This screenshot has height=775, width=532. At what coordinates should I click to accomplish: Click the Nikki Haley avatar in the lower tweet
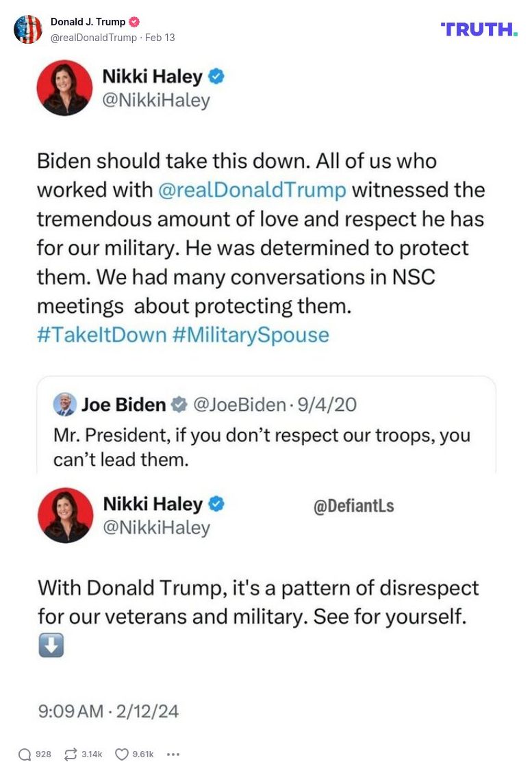coord(65,515)
